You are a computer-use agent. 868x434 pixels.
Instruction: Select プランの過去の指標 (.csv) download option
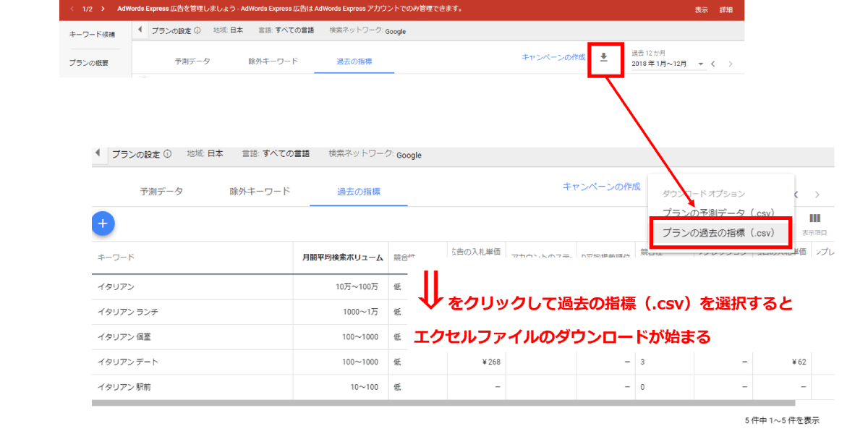point(719,233)
